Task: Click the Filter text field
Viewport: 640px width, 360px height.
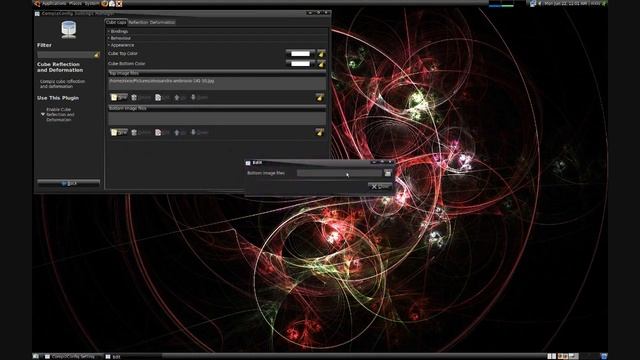Action: tap(65, 54)
